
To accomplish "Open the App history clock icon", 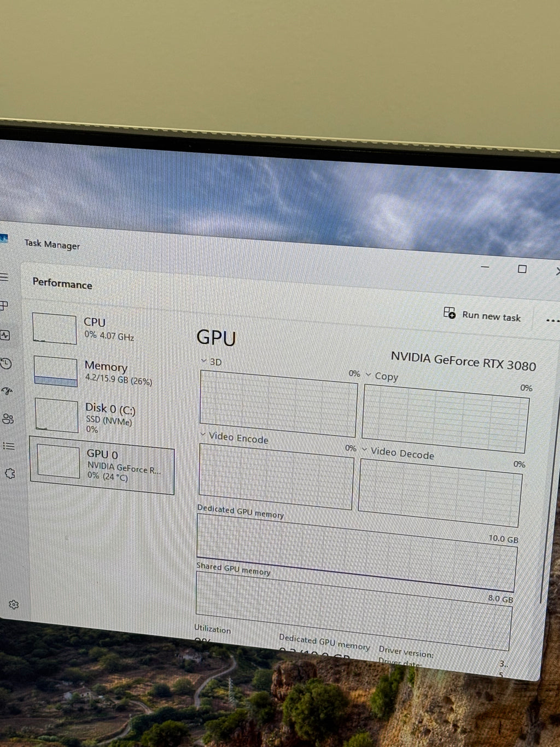I will (x=6, y=363).
